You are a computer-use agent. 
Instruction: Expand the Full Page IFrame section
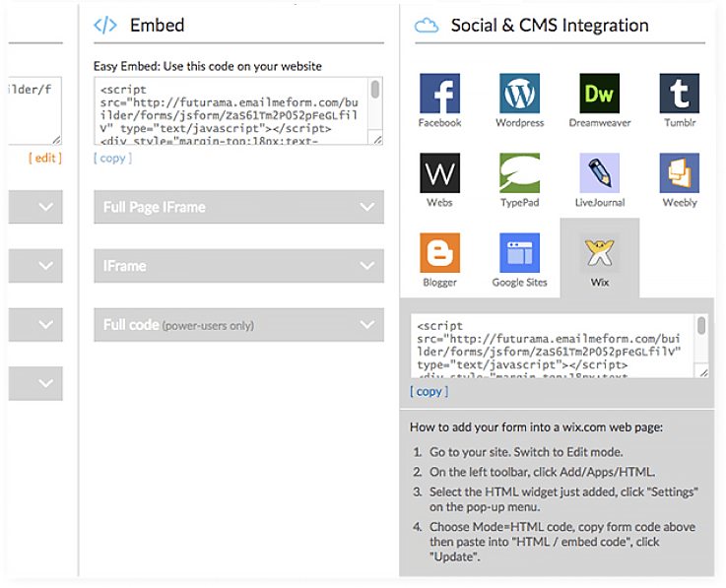point(238,207)
